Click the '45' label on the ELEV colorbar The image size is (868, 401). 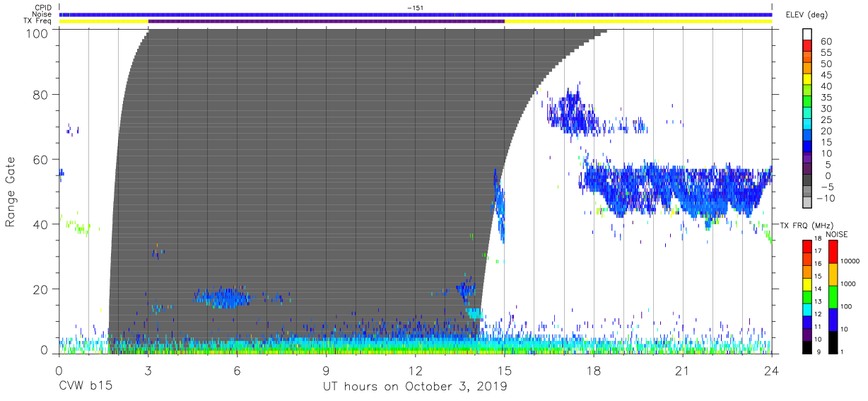coord(826,76)
